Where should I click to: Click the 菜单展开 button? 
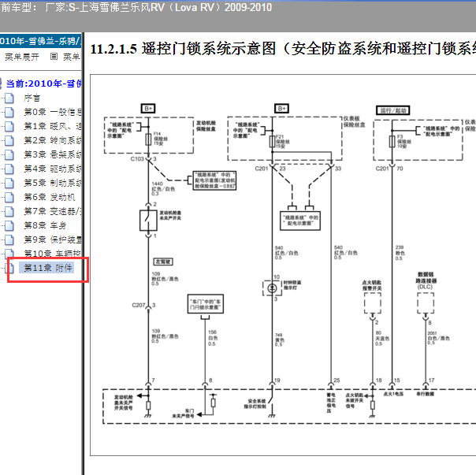(22, 57)
